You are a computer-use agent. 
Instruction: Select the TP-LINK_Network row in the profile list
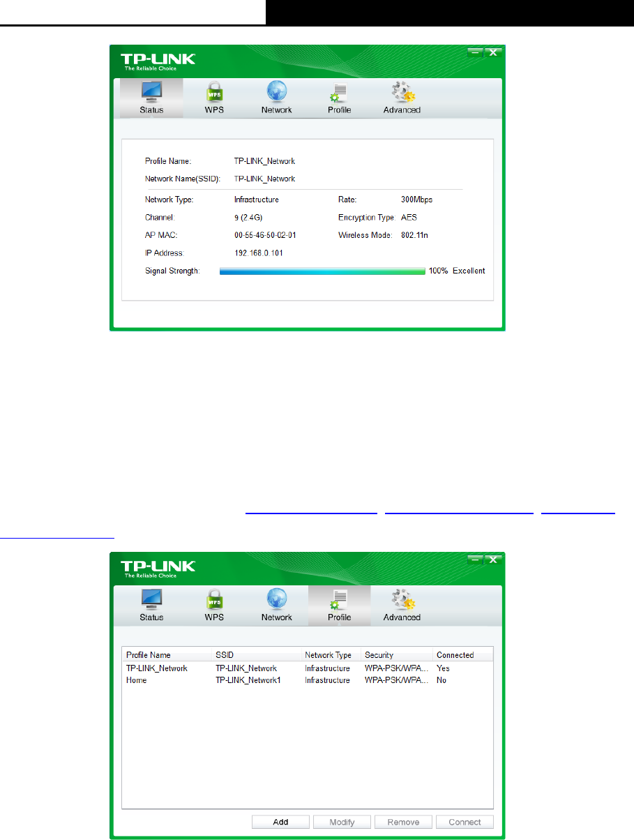click(308, 668)
